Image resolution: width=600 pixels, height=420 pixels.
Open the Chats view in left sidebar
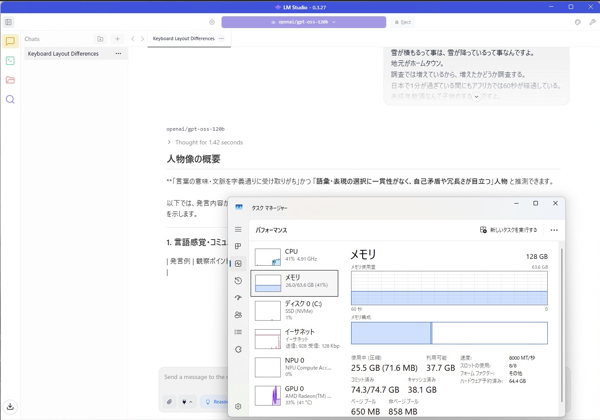pyautogui.click(x=10, y=42)
